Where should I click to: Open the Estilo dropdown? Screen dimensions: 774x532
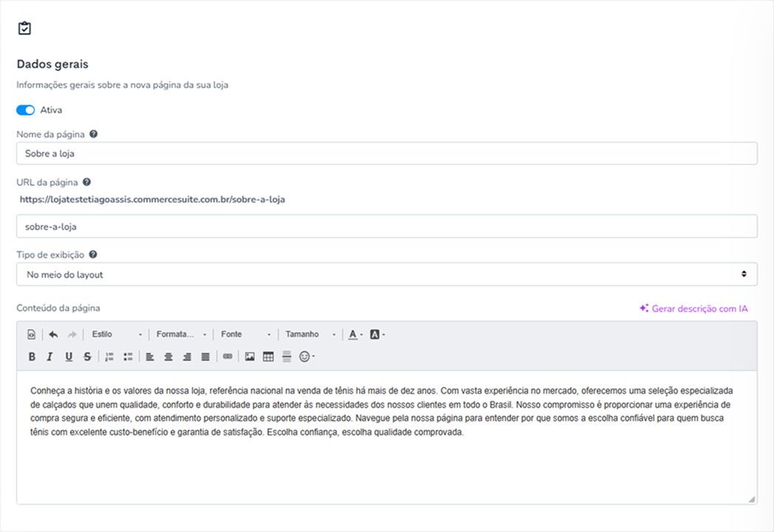click(x=117, y=334)
